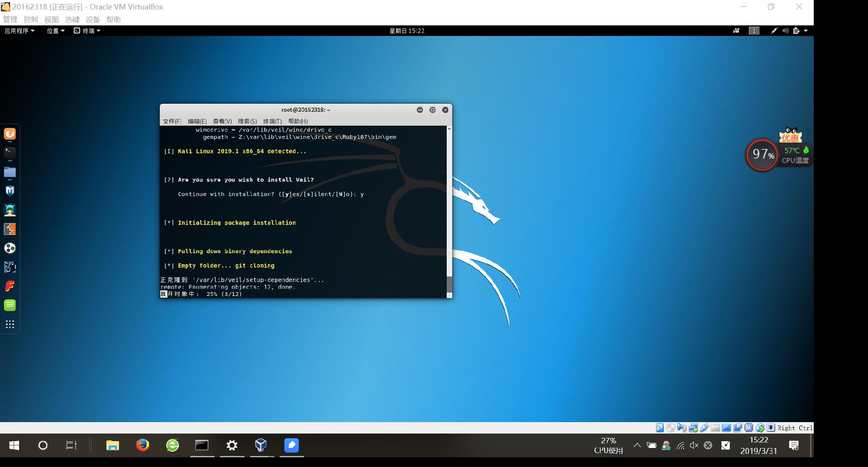868x467 pixels.
Task: Open terminal 文件(F) menu
Action: coord(172,121)
